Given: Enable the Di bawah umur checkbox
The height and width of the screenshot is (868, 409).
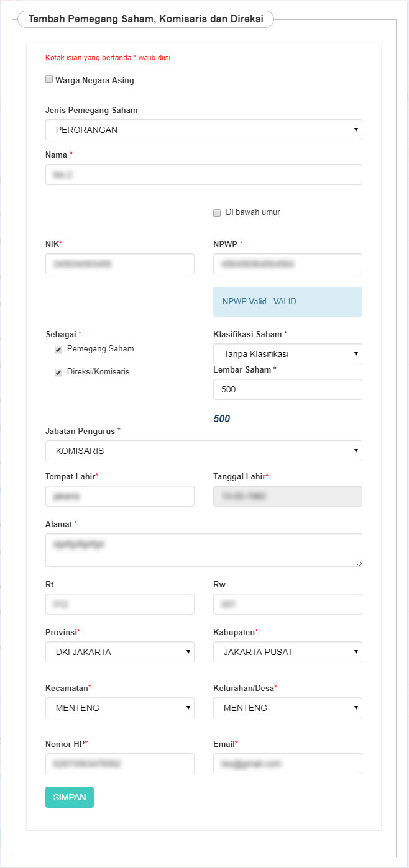Looking at the screenshot, I should 217,213.
